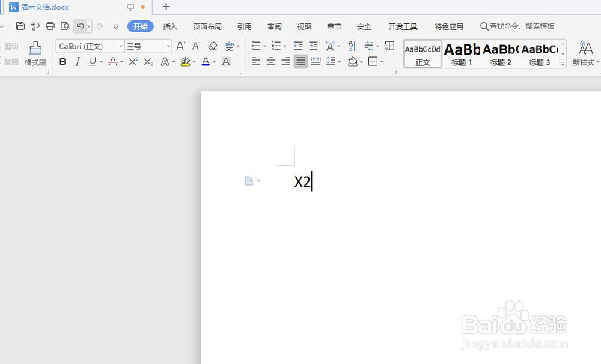Open Print Preview icon
Image resolution: width=601 pixels, height=364 pixels.
65,26
